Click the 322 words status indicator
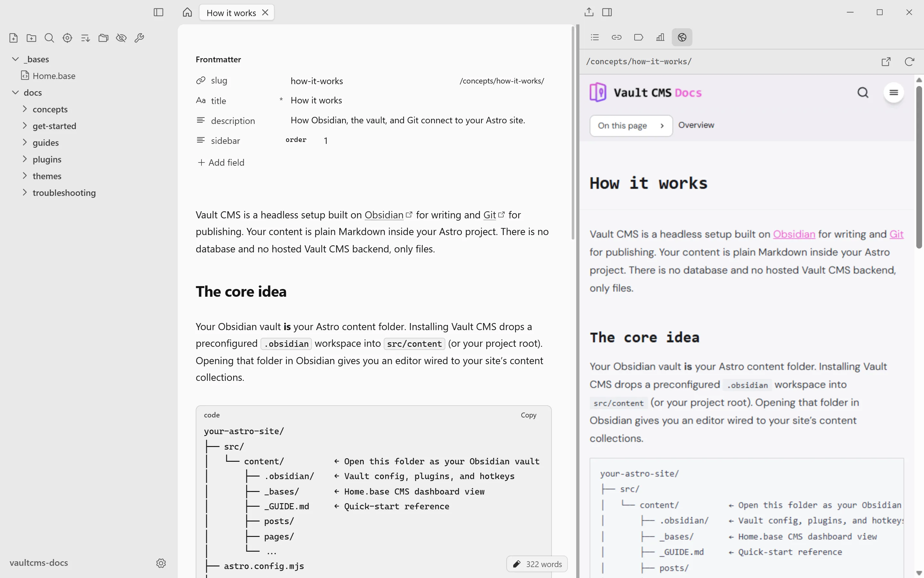924x578 pixels. (x=537, y=564)
